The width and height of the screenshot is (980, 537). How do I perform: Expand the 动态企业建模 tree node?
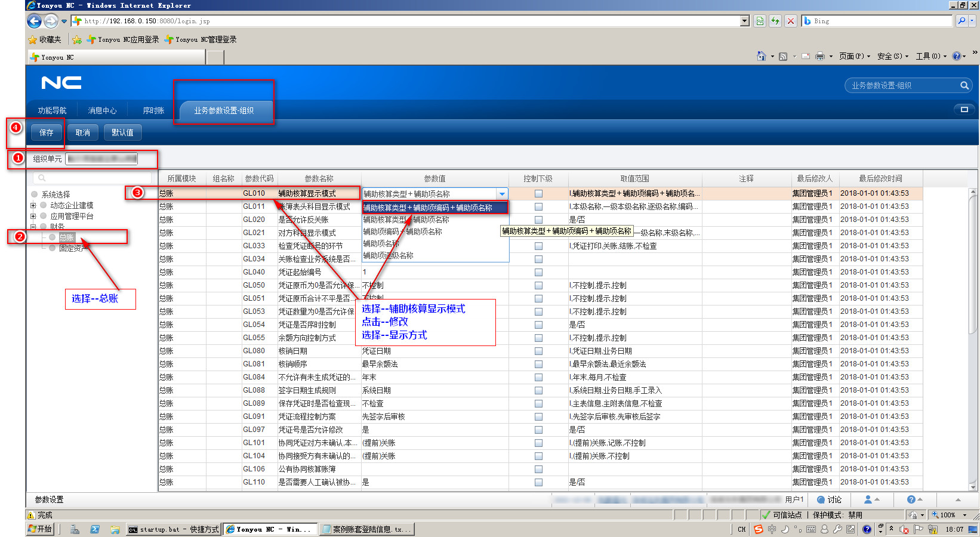coord(33,205)
